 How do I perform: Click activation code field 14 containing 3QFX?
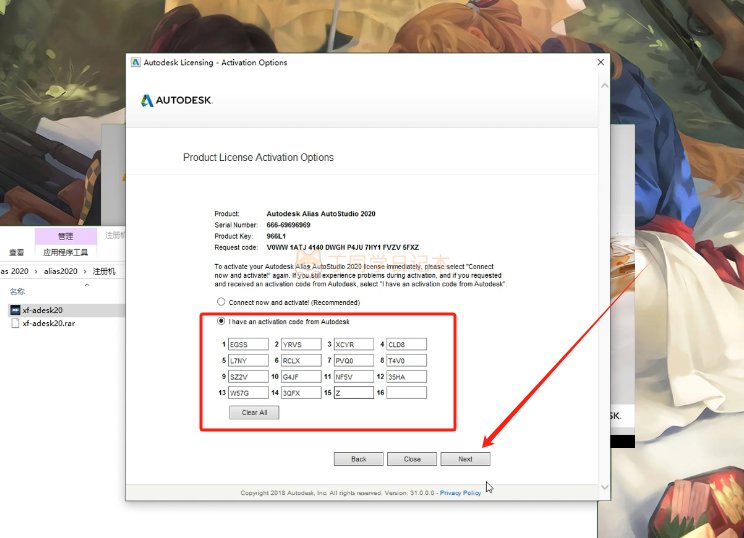301,393
